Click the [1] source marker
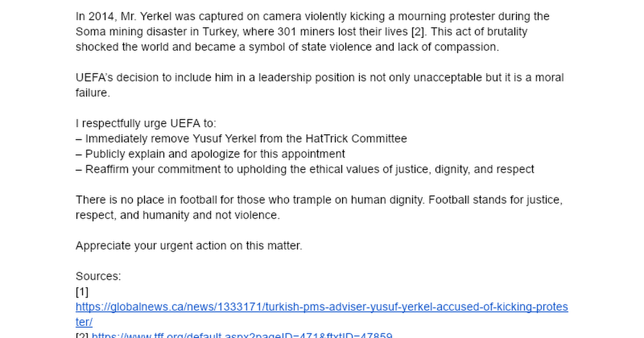 pos(82,292)
